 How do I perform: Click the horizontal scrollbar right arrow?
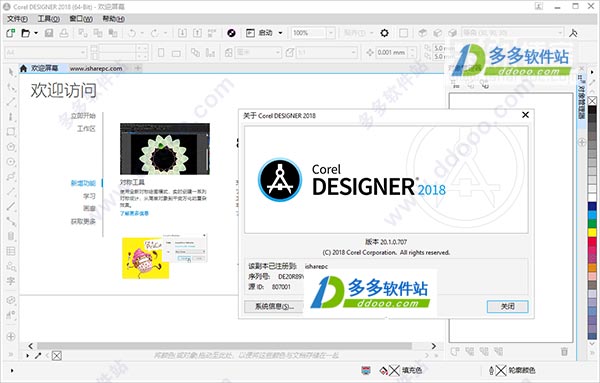tap(434, 346)
